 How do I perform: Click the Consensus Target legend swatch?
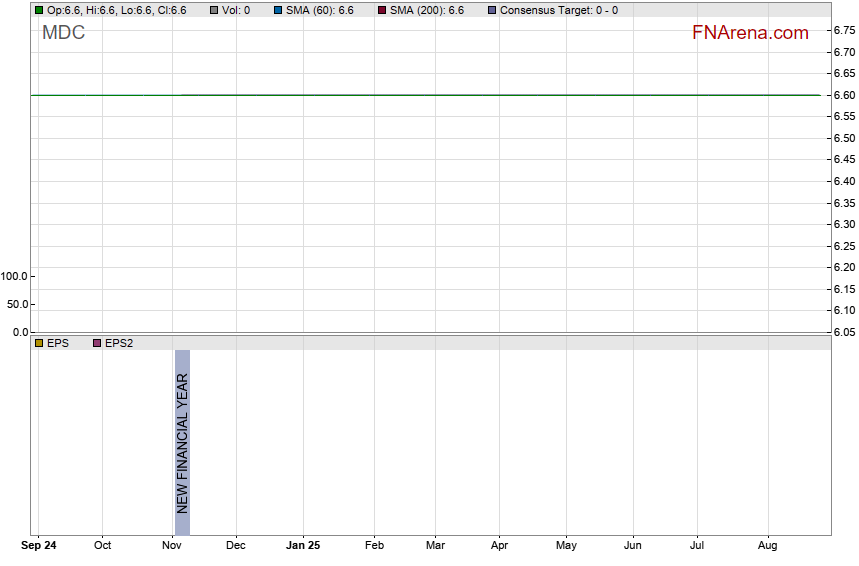click(491, 10)
